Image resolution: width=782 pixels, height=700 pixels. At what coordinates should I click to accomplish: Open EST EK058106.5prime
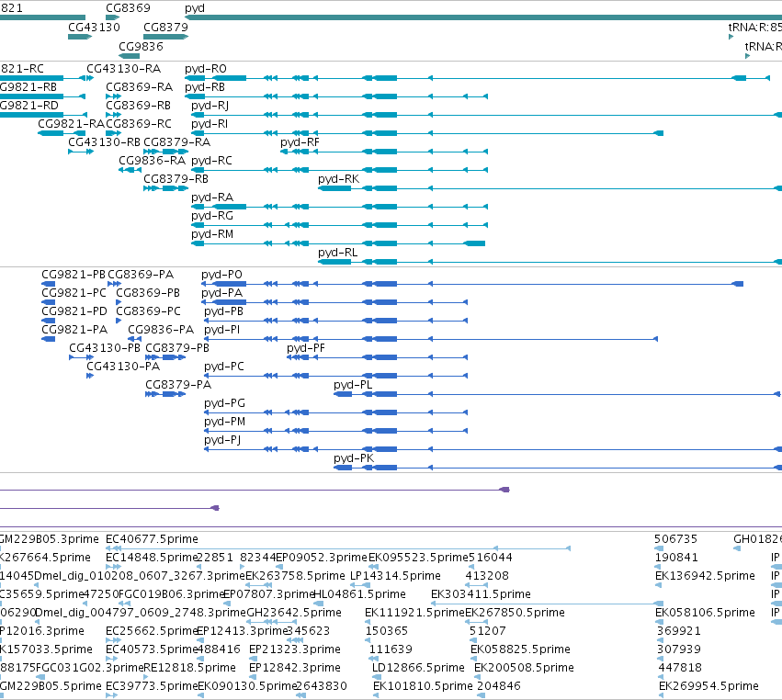point(705,613)
